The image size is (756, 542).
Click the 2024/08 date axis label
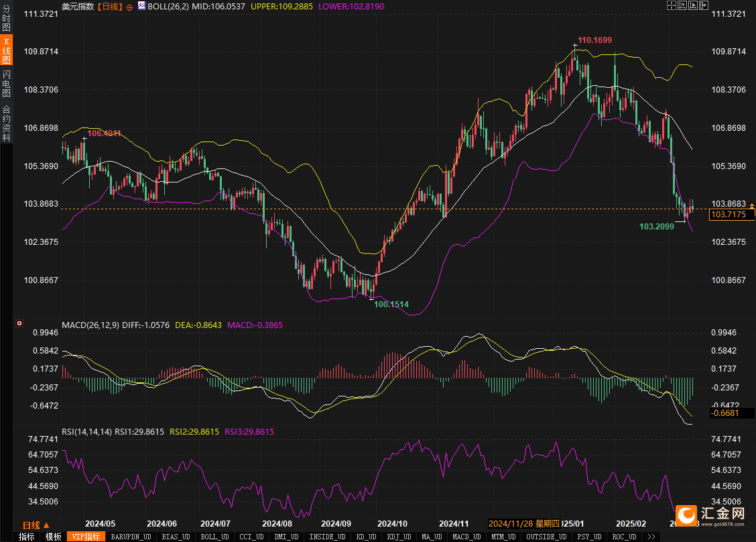pos(277,524)
